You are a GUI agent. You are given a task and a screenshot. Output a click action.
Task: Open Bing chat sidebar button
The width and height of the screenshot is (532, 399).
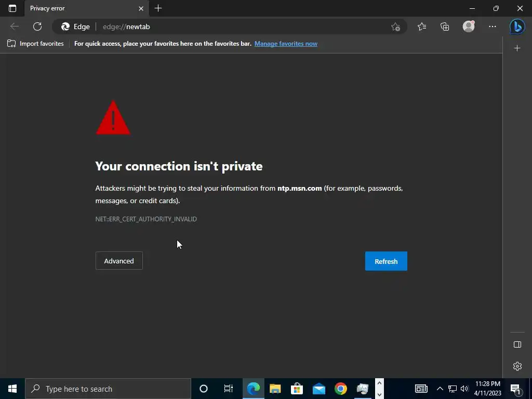[x=517, y=26]
